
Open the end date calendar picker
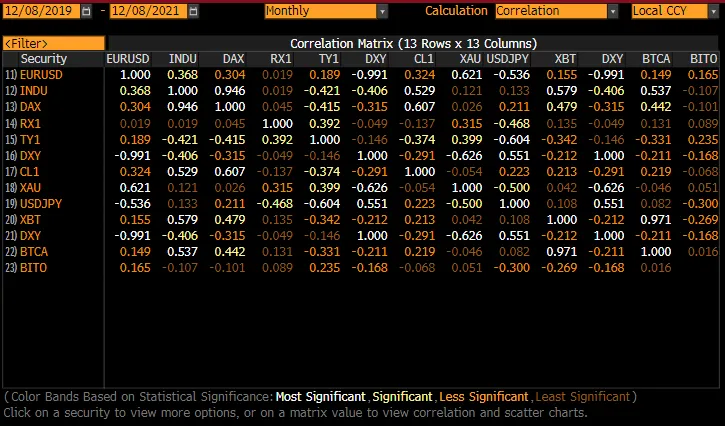(x=192, y=11)
